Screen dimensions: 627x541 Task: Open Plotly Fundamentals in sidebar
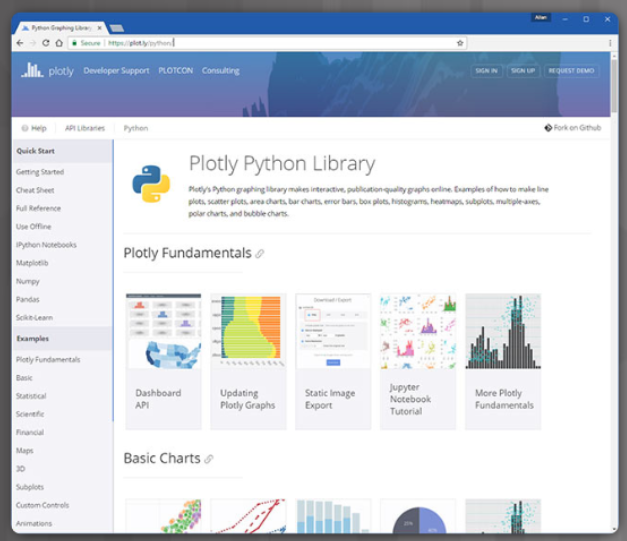click(48, 360)
